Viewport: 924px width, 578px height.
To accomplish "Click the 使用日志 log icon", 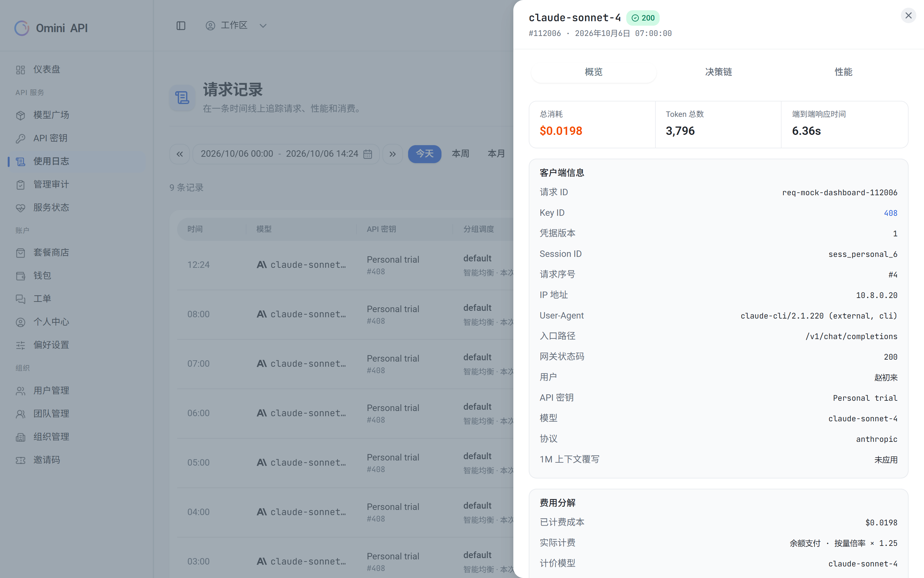I will [21, 161].
